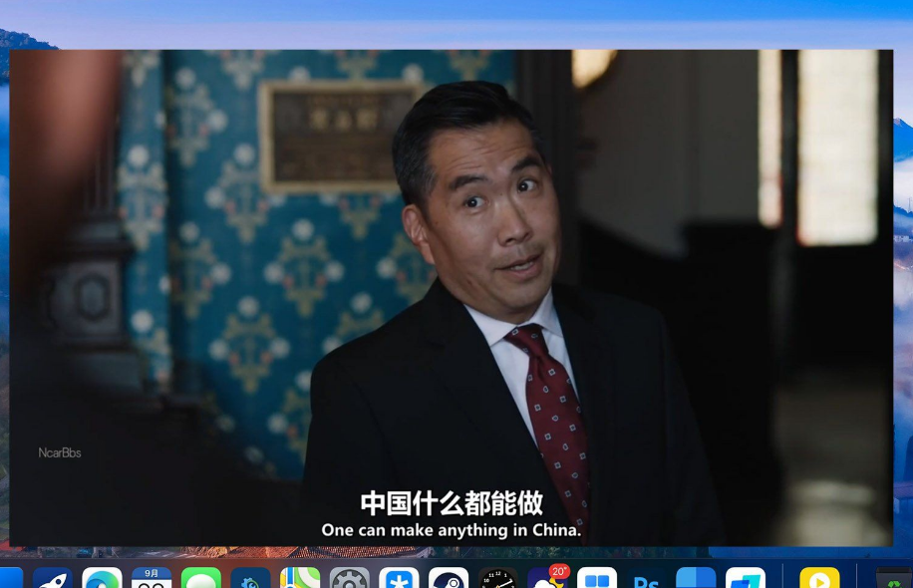Screen dimensions: 913x588
Task: Open the white icon with two blue squares
Action: pos(597,579)
